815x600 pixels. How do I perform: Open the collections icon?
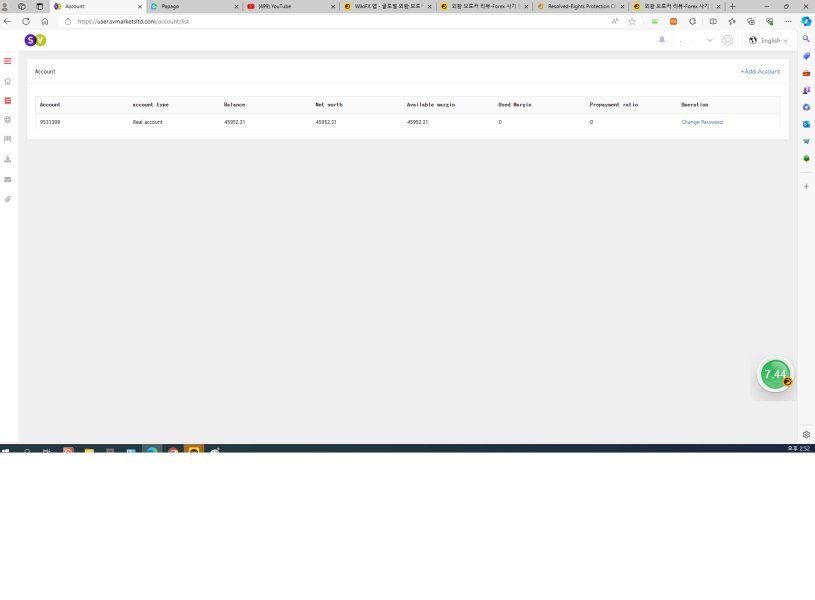751,21
